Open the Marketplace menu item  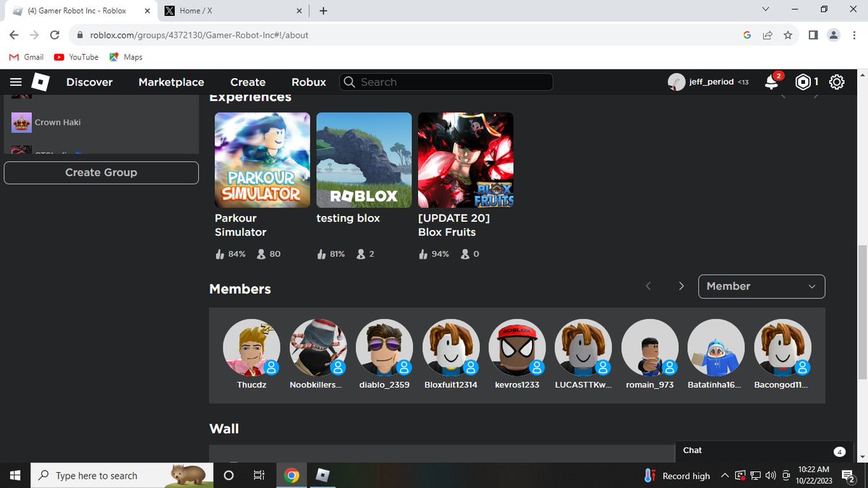(171, 82)
